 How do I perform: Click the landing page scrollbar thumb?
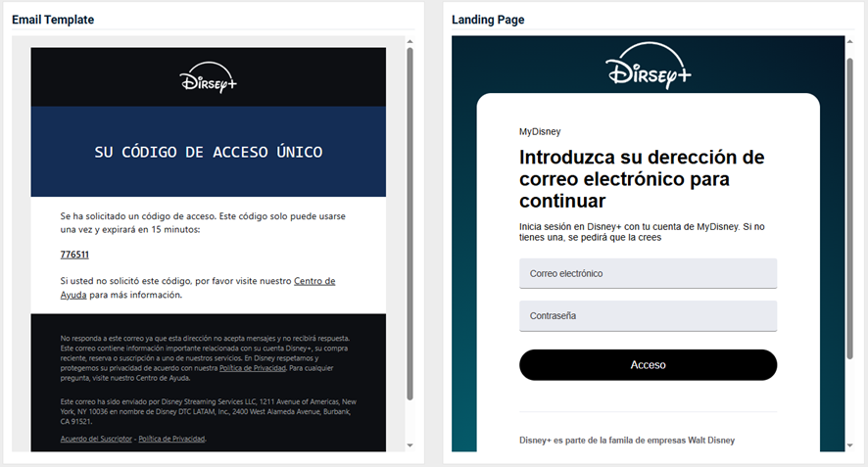(849, 209)
